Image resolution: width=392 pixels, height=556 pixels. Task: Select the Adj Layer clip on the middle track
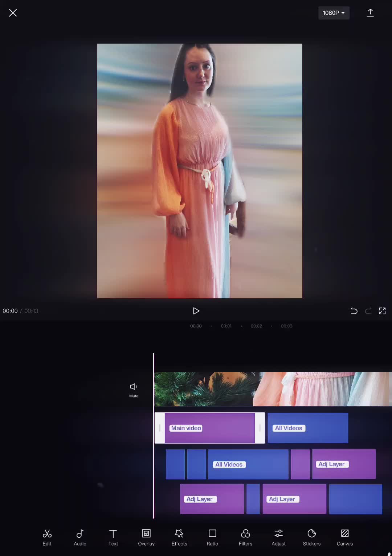pyautogui.click(x=344, y=464)
